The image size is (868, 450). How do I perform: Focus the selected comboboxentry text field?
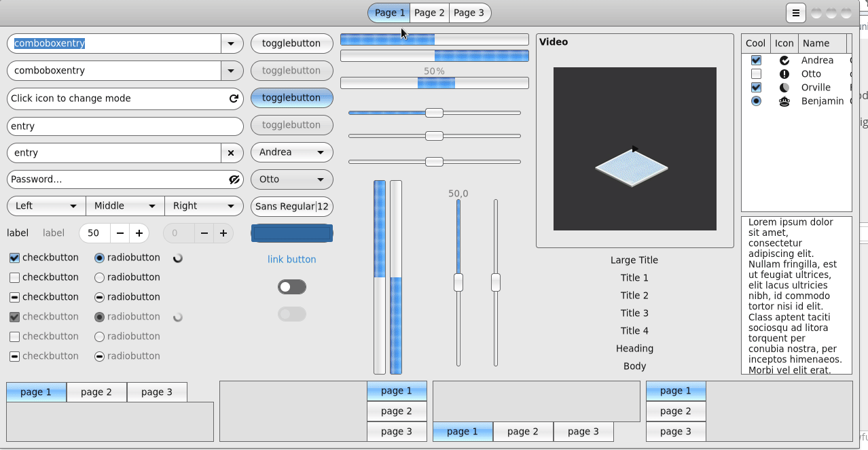coord(114,44)
